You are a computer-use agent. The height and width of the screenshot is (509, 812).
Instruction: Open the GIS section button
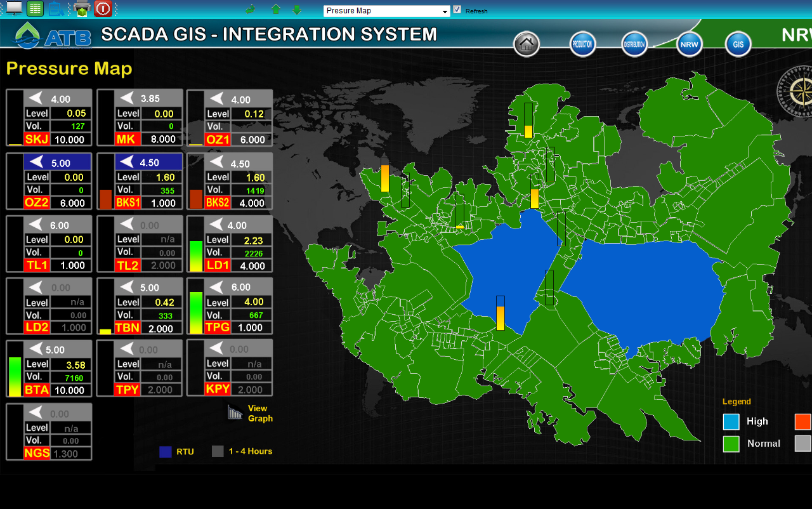click(x=738, y=44)
